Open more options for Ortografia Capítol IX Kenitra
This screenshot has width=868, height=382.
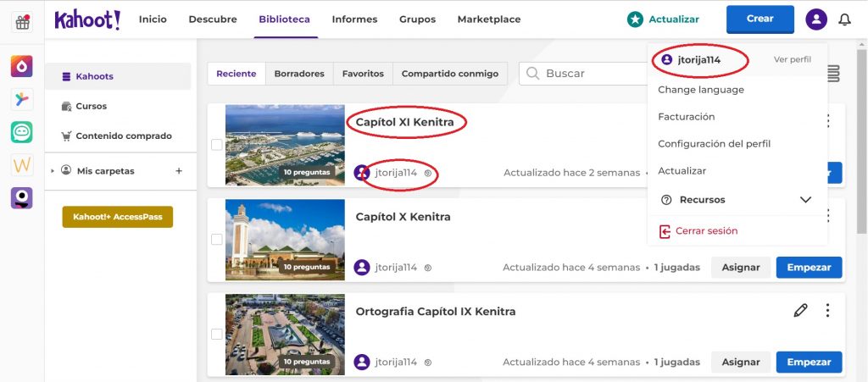827,311
